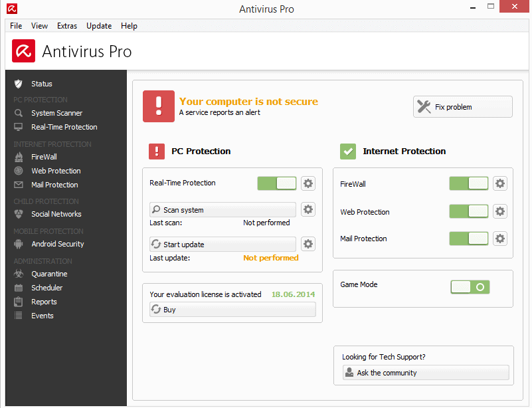The width and height of the screenshot is (532, 408).
Task: Open Quarantine in the sidebar
Action: (x=49, y=274)
